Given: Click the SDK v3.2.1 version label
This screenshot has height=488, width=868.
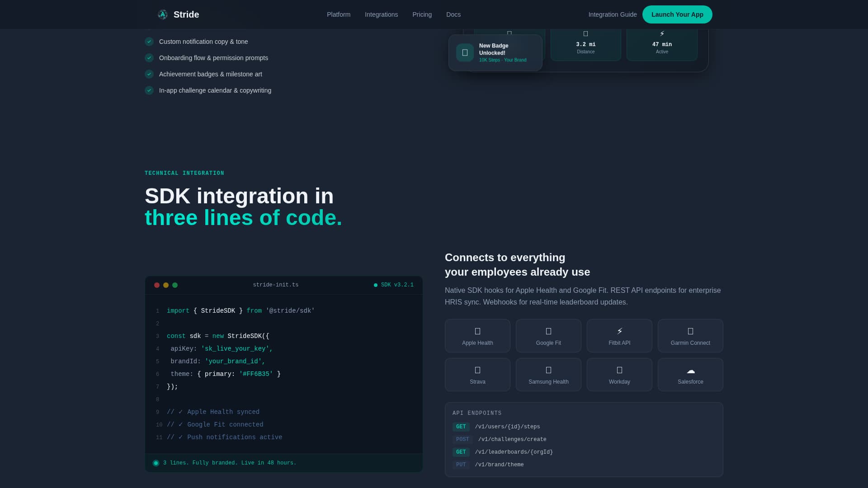Looking at the screenshot, I should [397, 285].
